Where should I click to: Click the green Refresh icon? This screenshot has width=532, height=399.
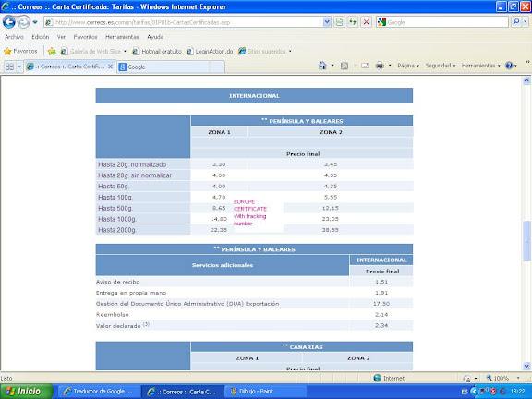[353, 22]
